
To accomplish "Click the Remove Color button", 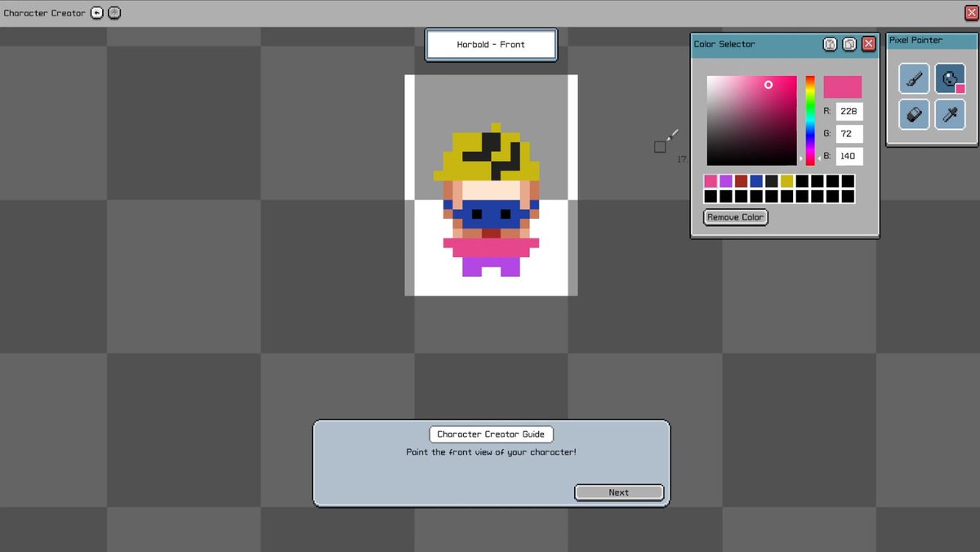I will pyautogui.click(x=736, y=217).
